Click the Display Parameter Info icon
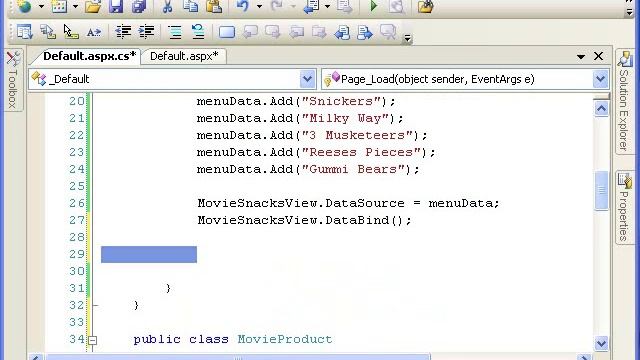The image size is (640, 360). pos(48,32)
